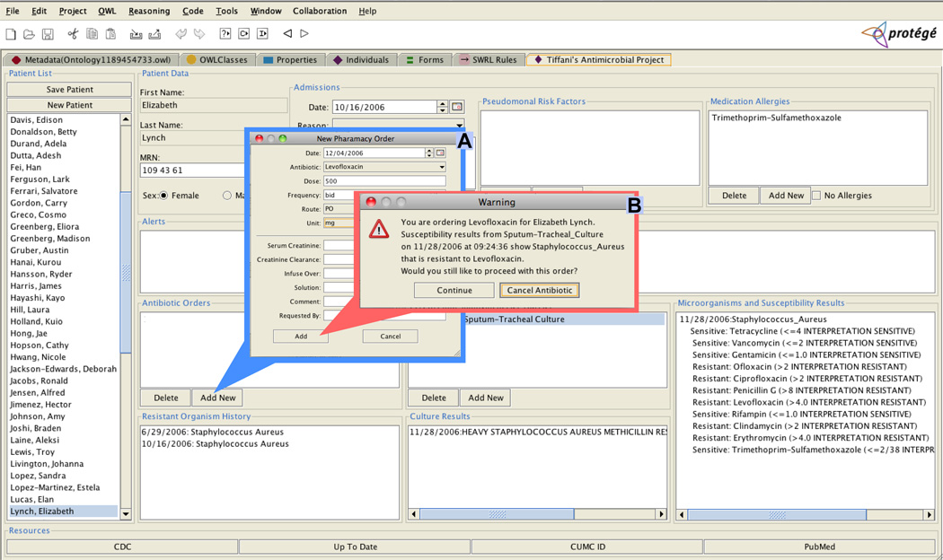This screenshot has width=943, height=560.
Task: Select the Male radio button
Action: 227,196
